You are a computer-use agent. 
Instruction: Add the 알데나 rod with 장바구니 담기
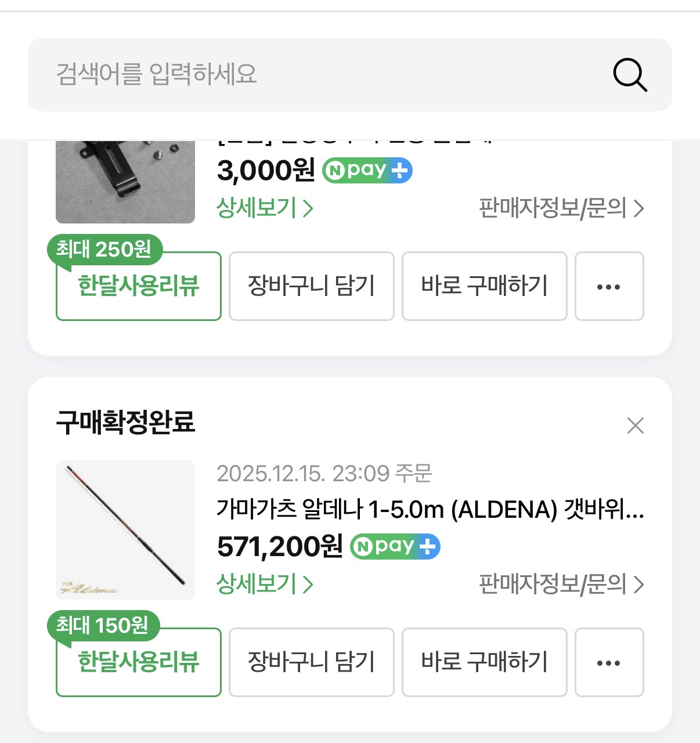[312, 662]
